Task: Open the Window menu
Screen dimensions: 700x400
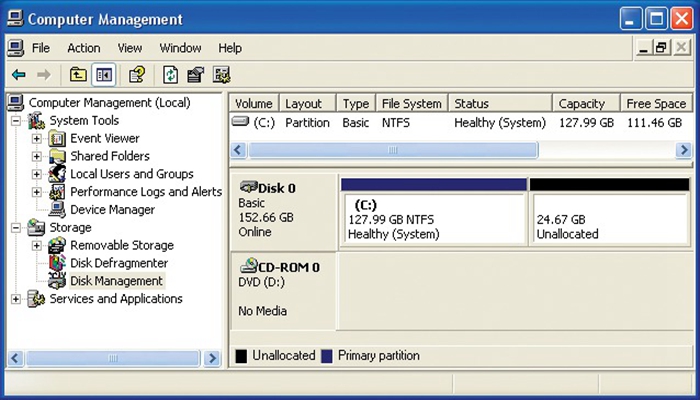Action: (180, 48)
